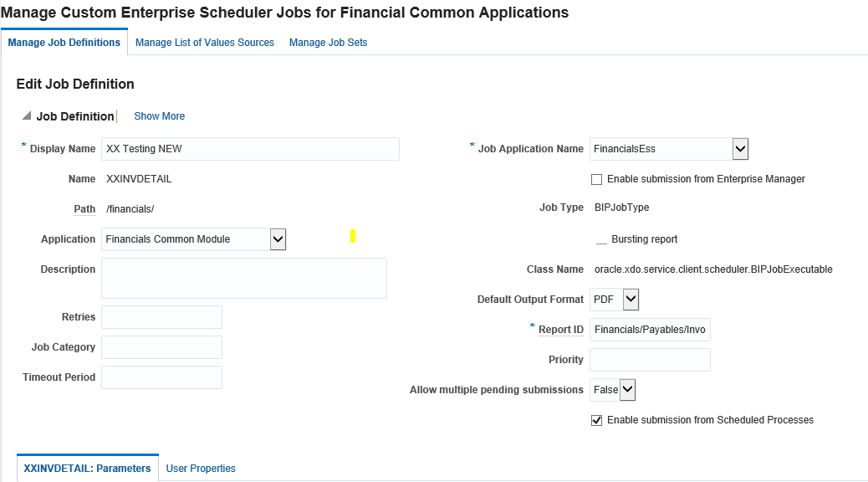The image size is (868, 482).
Task: Open the Manage Job Sets tab
Action: pos(328,42)
